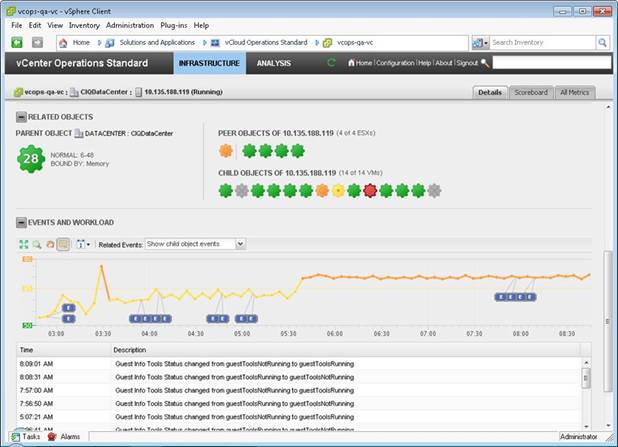This screenshot has height=447, width=618.
Task: Click the events table scrollbar down arrow
Action: (586, 426)
